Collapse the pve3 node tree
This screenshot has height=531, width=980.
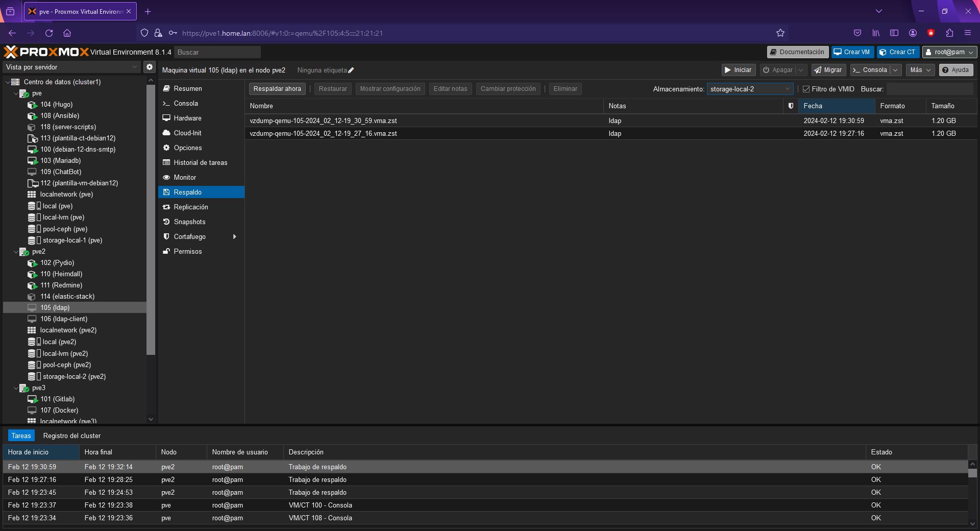16,388
